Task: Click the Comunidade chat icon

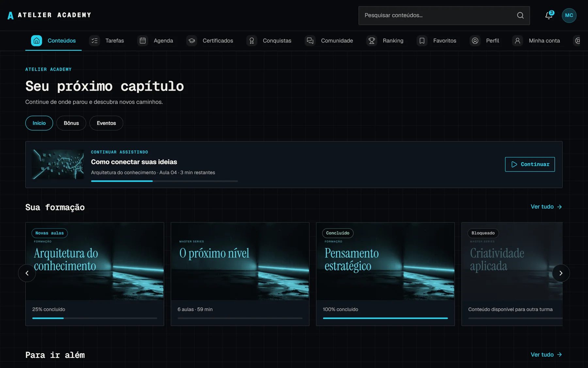Action: click(x=310, y=41)
